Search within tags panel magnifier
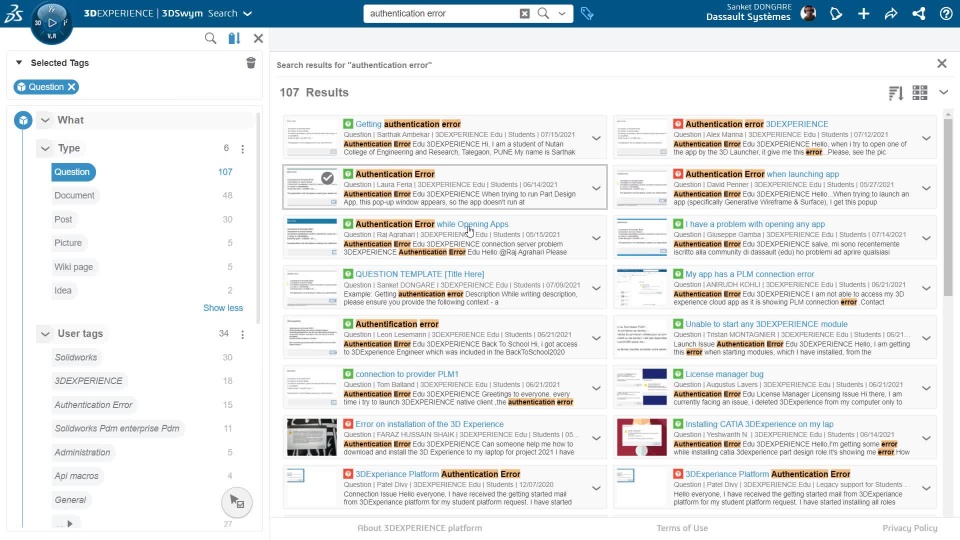Screen dimensions: 960x540 (210, 39)
